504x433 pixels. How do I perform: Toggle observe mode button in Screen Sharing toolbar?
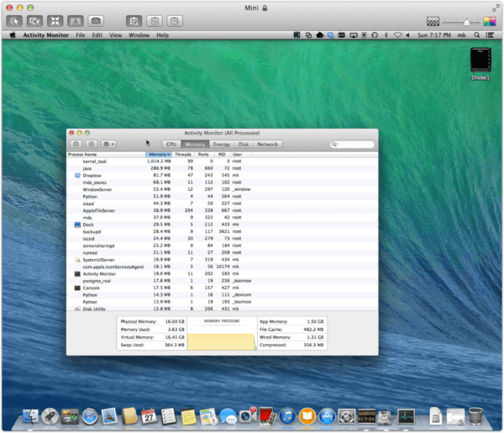pyautogui.click(x=34, y=19)
